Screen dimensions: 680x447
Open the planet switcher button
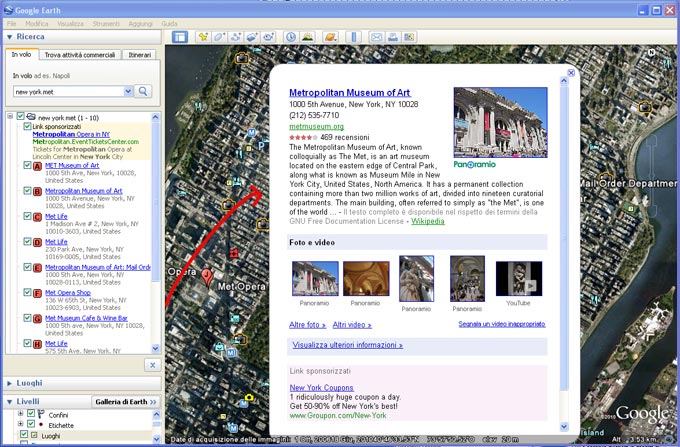pyautogui.click(x=330, y=37)
